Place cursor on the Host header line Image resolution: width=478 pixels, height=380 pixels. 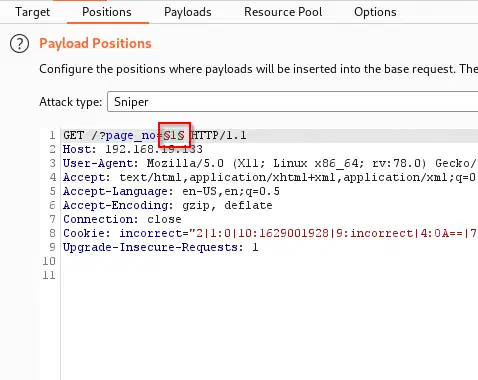[x=133, y=149]
